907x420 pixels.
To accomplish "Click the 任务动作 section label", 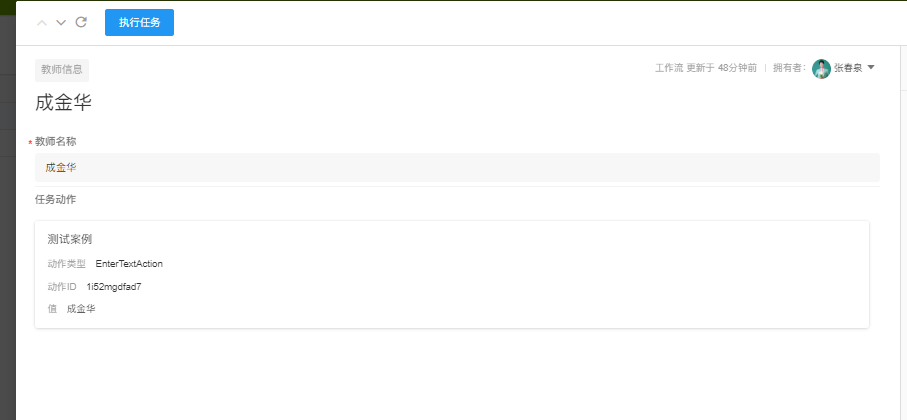I will [55, 199].
